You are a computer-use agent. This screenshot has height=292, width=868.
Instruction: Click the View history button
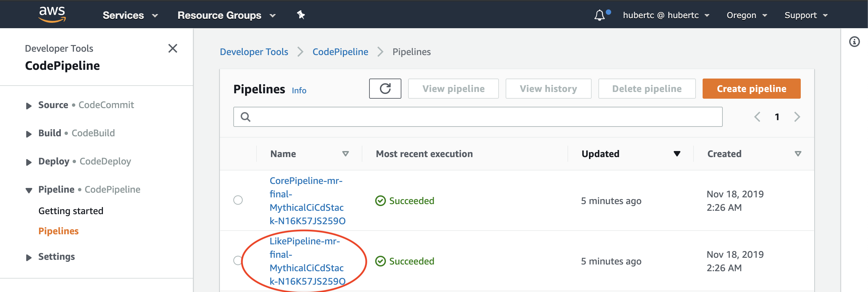[548, 89]
